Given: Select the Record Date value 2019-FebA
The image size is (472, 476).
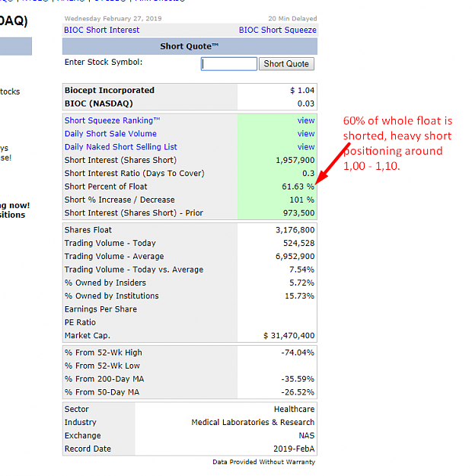Looking at the screenshot, I should coord(294,449).
